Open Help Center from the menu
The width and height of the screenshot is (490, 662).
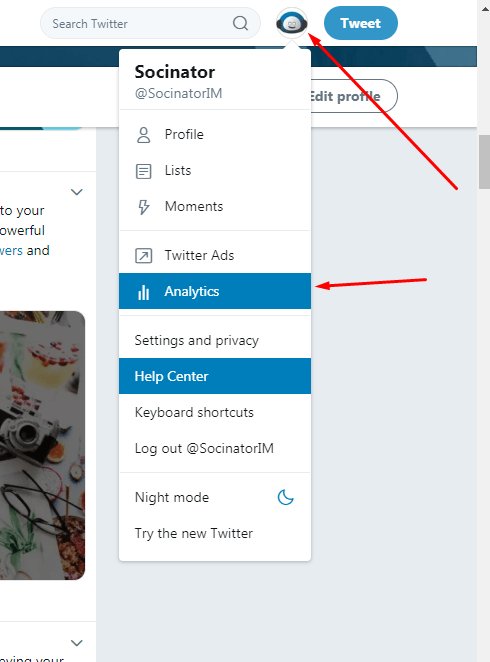[x=215, y=376]
